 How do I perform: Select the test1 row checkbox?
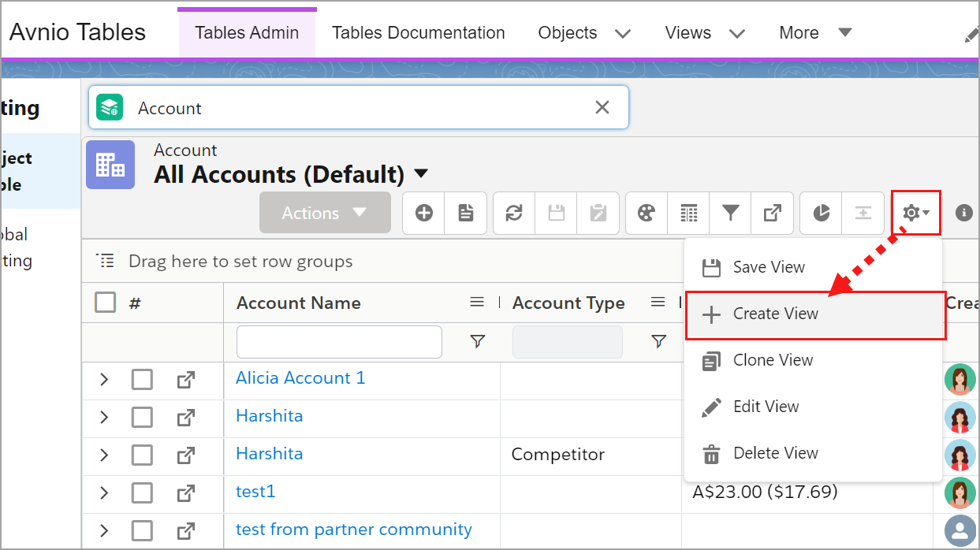point(142,493)
